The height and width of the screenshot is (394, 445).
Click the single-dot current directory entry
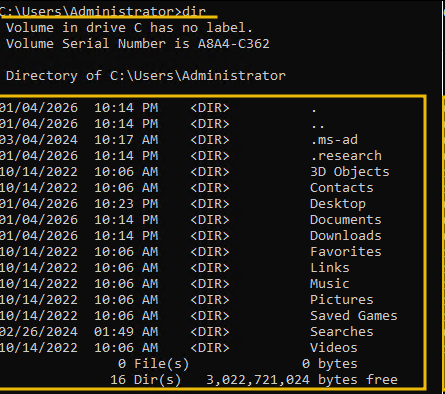[314, 110]
